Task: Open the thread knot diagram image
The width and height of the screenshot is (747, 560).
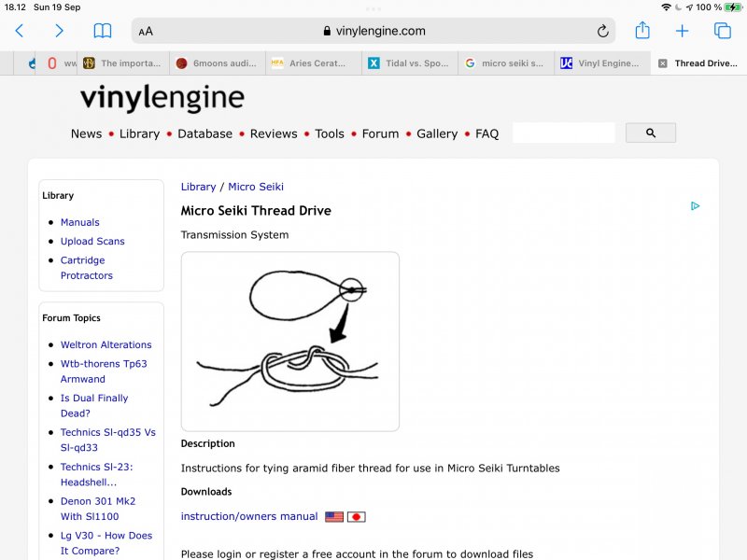Action: click(x=290, y=342)
